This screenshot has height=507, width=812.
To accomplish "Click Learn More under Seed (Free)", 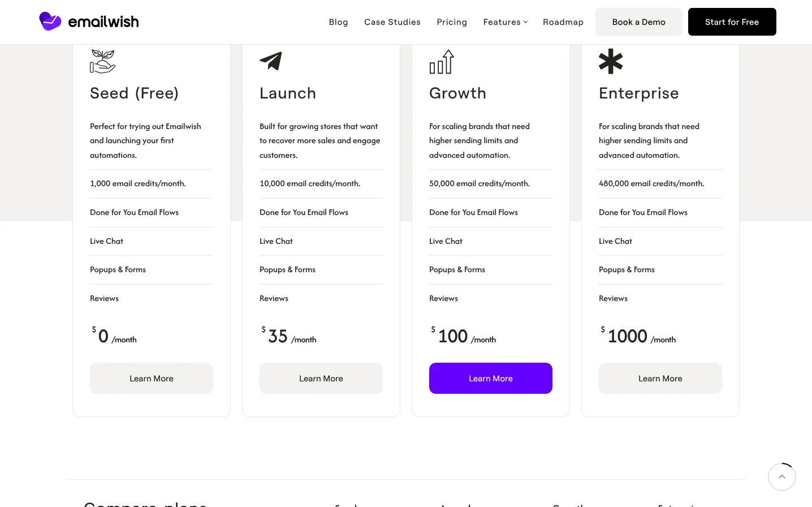I will pos(152,379).
